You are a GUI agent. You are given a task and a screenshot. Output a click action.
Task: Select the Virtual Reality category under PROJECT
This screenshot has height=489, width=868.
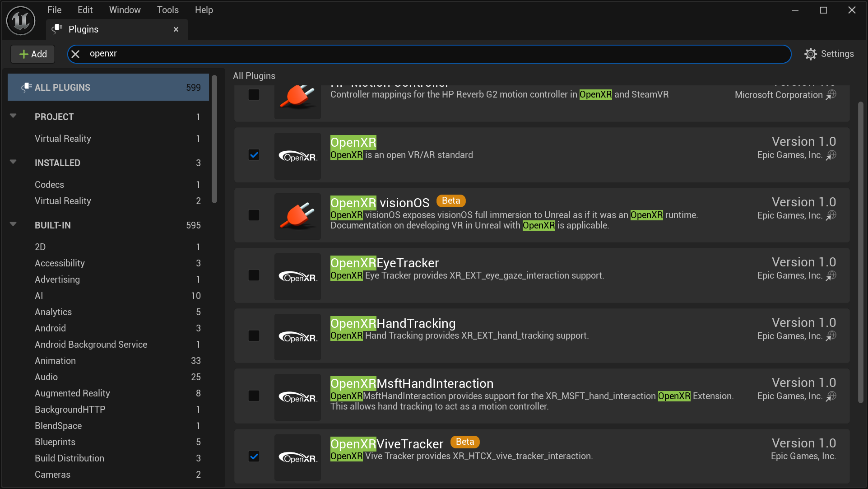[x=63, y=138]
